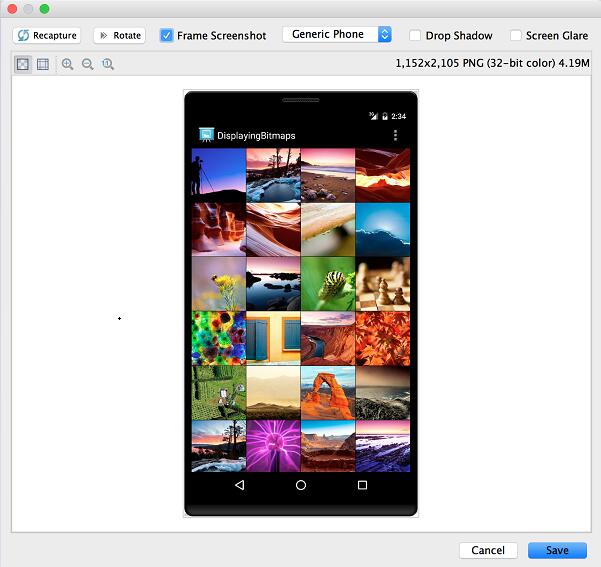Open the overflow menu in DisplayingBitmaps app bar
Image resolution: width=601 pixels, height=567 pixels.
pos(395,135)
